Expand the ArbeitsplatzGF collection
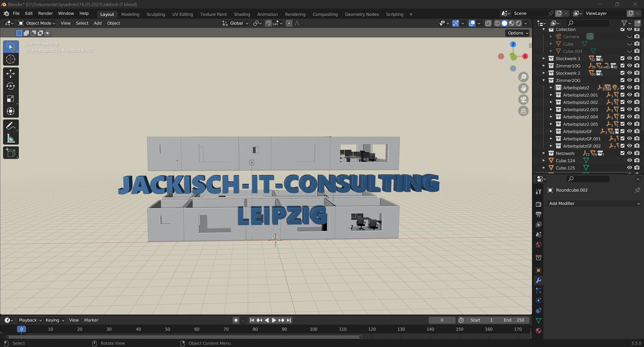644x347 pixels. pyautogui.click(x=551, y=131)
